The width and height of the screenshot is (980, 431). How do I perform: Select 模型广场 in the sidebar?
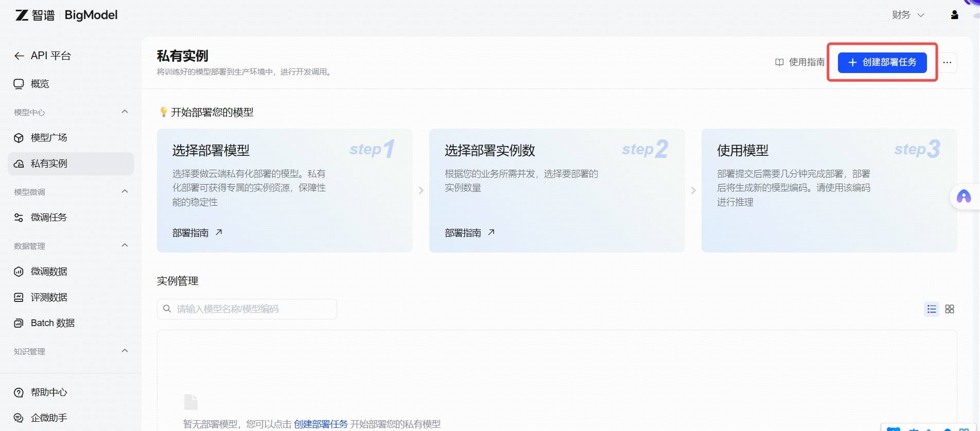48,137
